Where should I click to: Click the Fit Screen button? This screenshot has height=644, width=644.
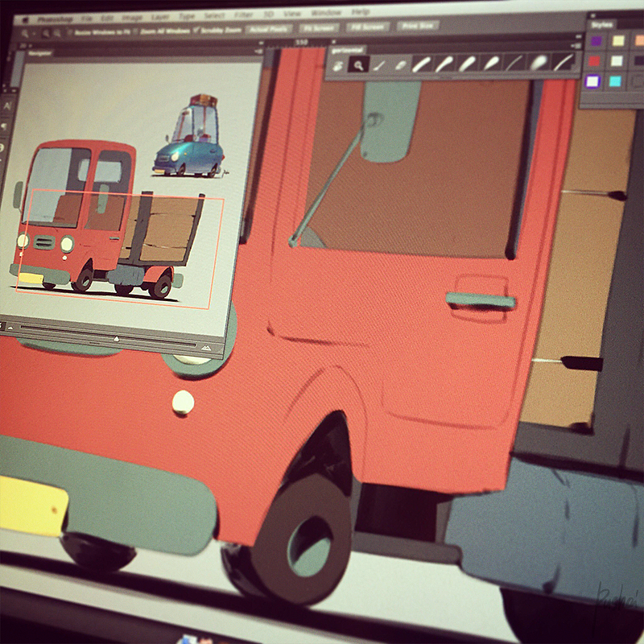[319, 28]
